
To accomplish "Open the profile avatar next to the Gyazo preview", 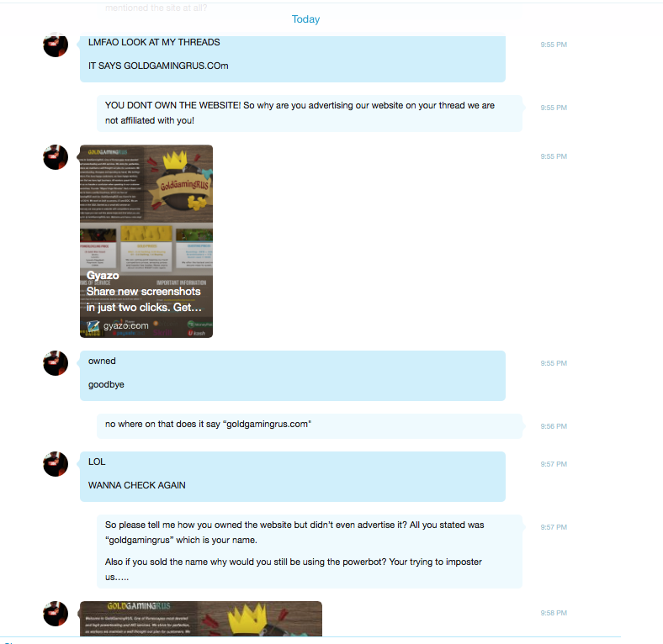I will point(56,157).
